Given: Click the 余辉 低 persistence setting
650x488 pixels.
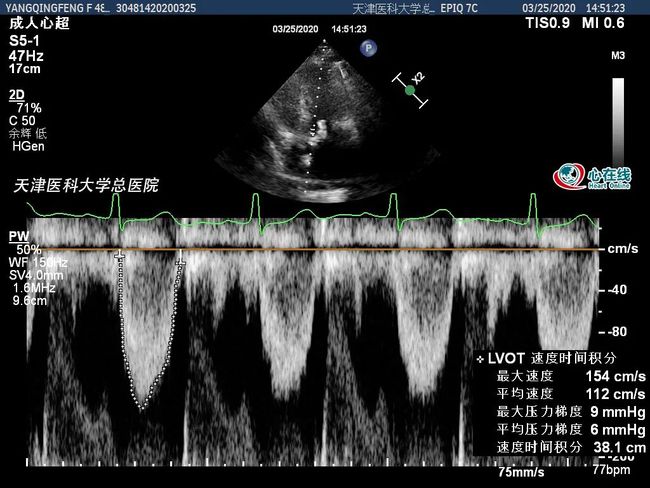Looking at the screenshot, I should pyautogui.click(x=28, y=133).
